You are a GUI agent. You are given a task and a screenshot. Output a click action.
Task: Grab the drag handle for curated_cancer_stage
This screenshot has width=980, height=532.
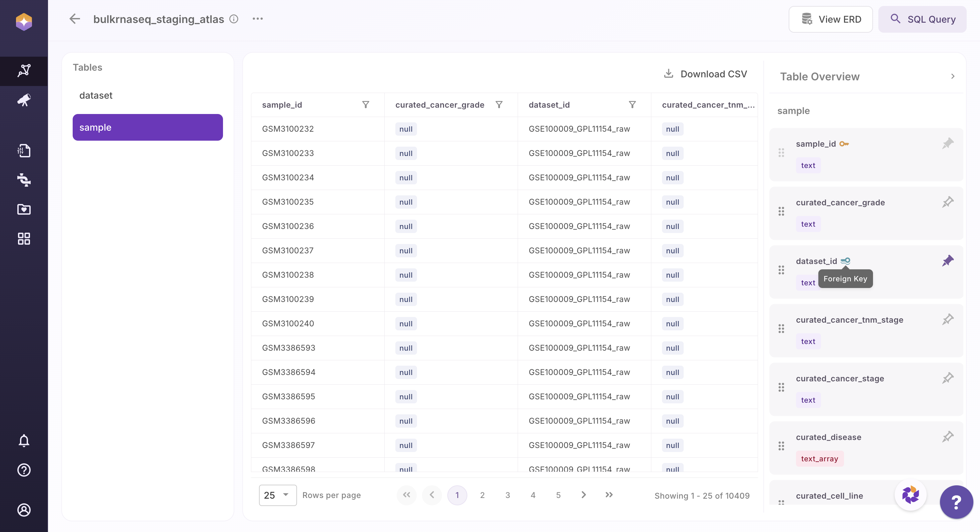click(781, 387)
